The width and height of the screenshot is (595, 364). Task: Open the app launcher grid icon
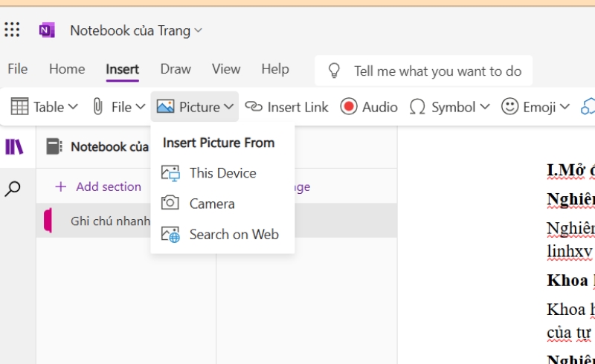tap(12, 30)
